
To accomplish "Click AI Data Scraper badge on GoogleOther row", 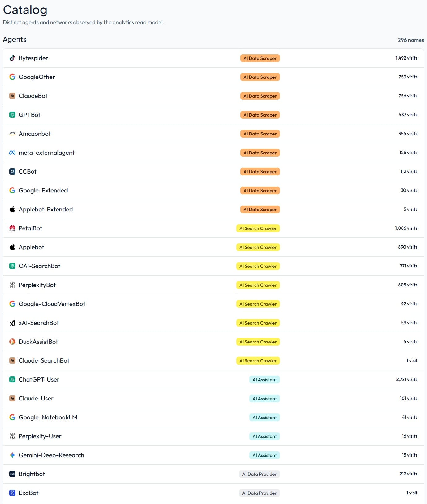I will 260,77.
